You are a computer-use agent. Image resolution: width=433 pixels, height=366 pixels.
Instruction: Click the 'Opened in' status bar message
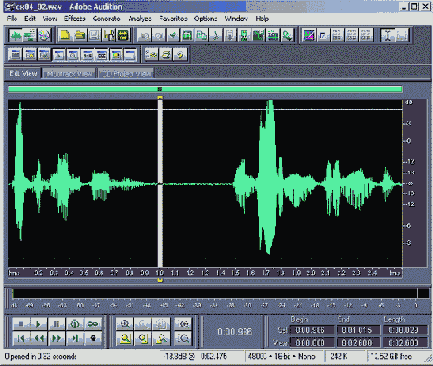(40, 357)
